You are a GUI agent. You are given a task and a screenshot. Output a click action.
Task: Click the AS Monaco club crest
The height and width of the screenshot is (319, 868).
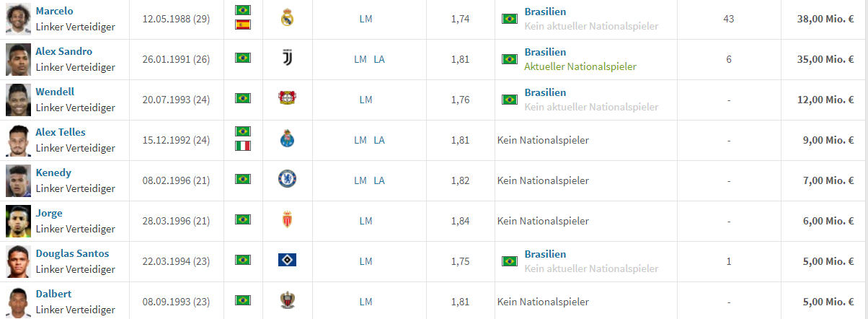[288, 220]
